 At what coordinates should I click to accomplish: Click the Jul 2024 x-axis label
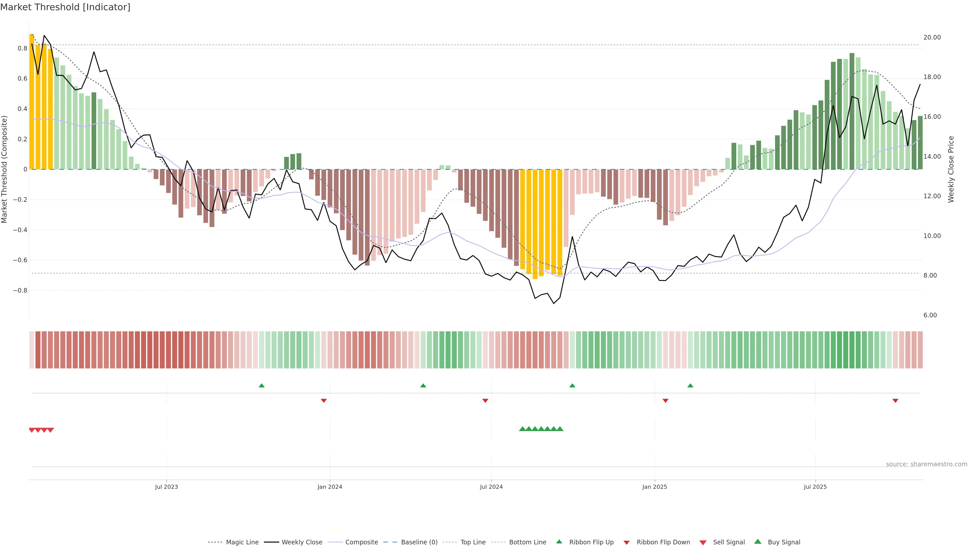point(491,487)
